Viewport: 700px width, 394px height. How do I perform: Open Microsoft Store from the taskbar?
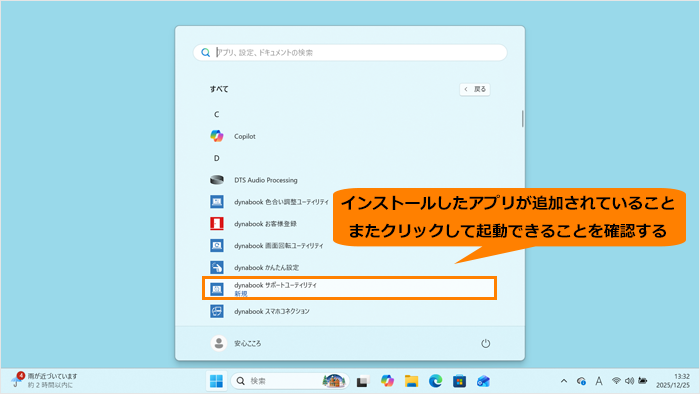click(x=459, y=381)
